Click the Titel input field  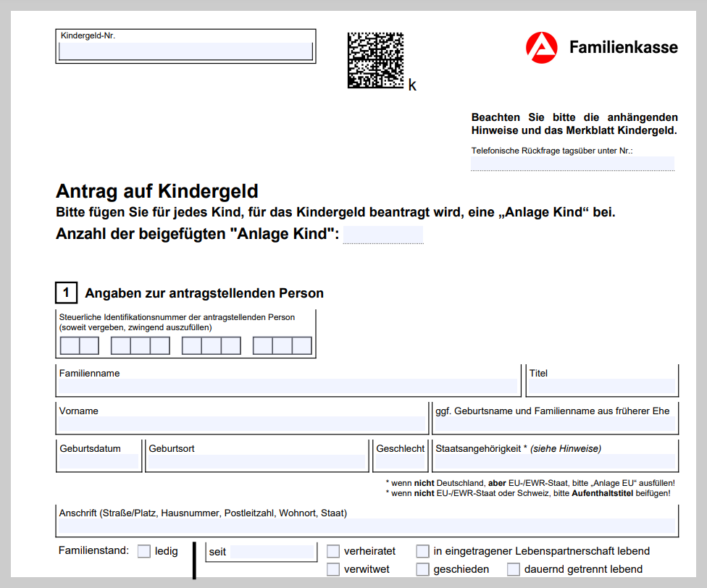602,387
